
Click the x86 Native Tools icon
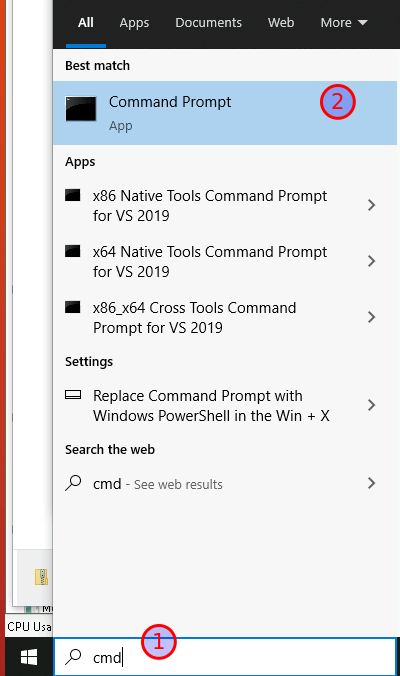[x=72, y=195]
